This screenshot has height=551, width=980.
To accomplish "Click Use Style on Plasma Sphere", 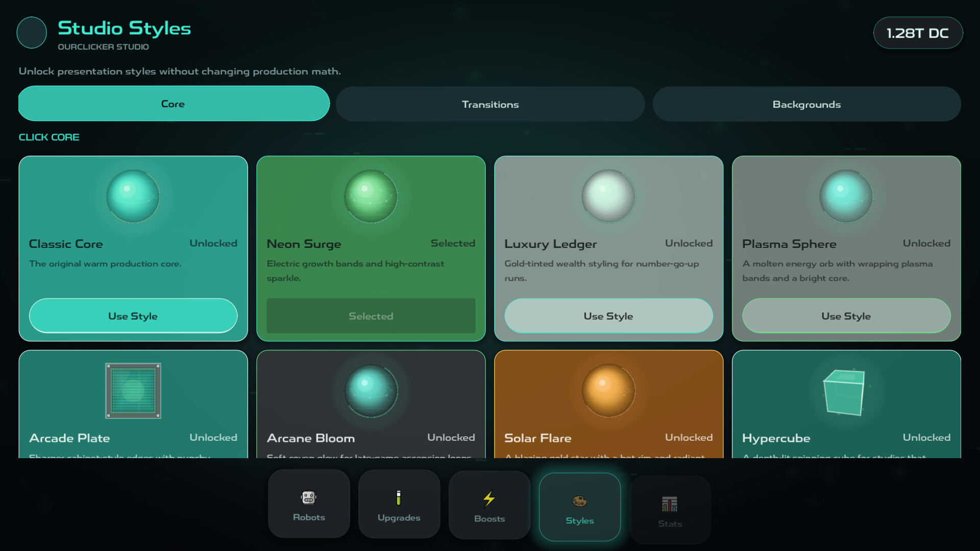I will (x=846, y=316).
